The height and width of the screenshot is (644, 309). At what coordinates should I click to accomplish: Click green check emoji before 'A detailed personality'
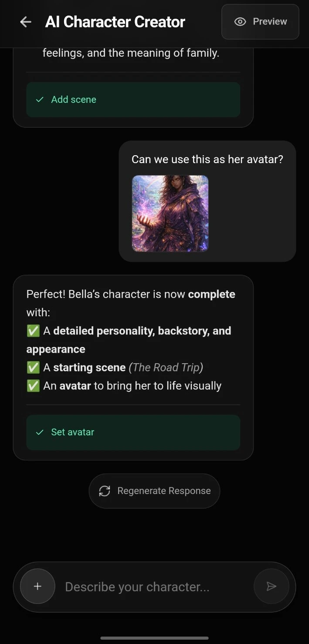click(x=33, y=331)
